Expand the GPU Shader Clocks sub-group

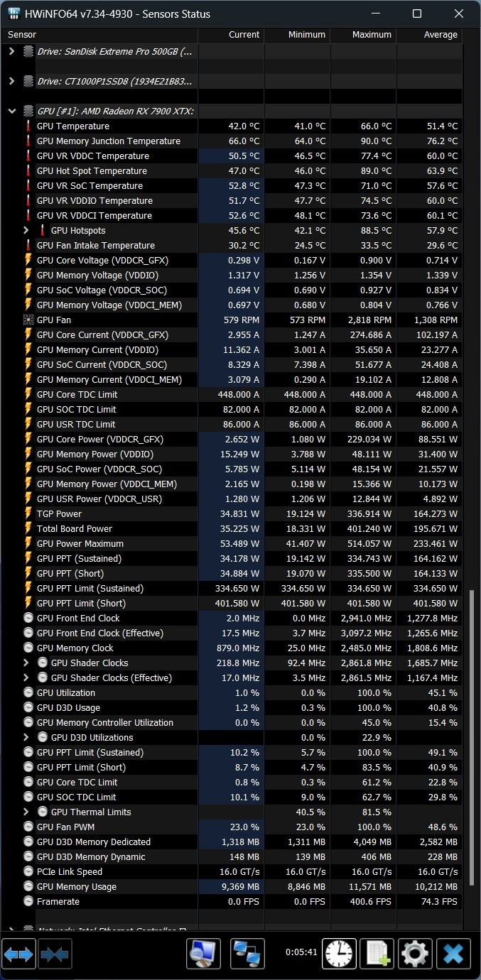click(26, 663)
